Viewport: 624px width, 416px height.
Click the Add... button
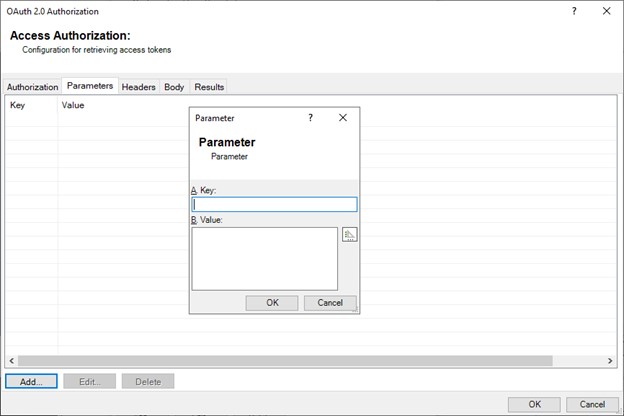[x=30, y=381]
